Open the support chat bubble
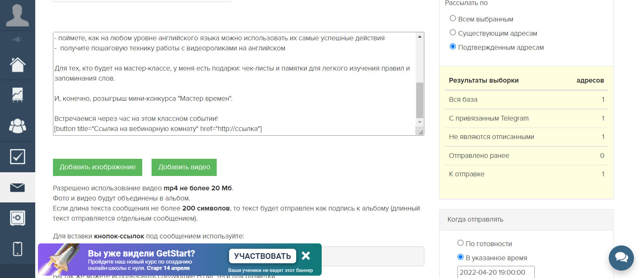 tap(621, 258)
